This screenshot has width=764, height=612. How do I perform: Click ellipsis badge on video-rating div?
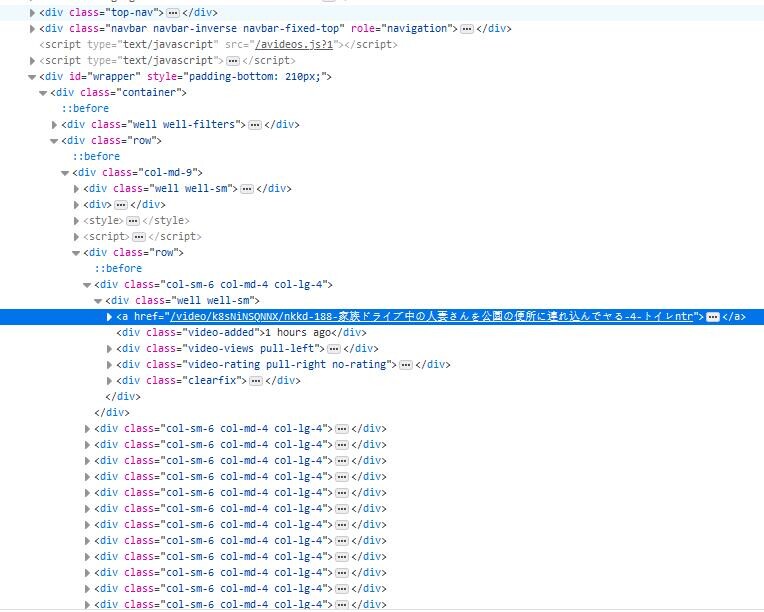pyautogui.click(x=405, y=364)
